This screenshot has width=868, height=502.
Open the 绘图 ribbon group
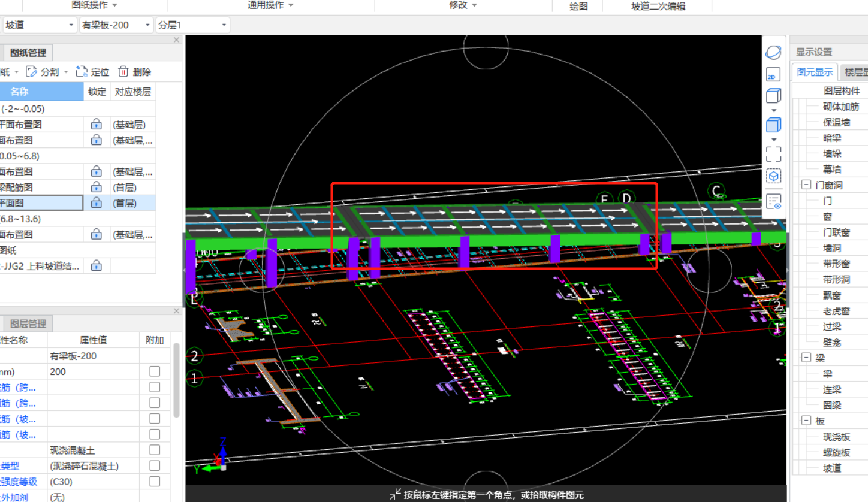pos(578,6)
